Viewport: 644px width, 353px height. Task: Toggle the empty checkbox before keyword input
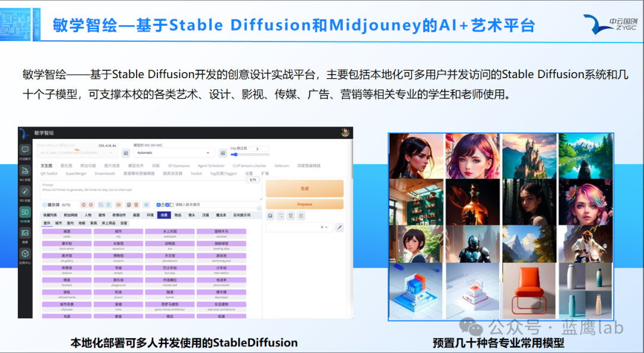[172, 205]
